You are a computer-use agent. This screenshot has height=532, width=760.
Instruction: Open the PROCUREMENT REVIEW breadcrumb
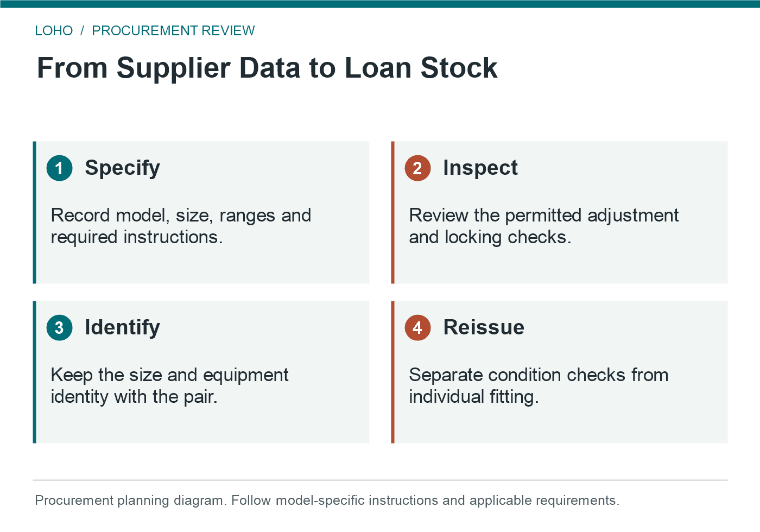[x=173, y=30]
